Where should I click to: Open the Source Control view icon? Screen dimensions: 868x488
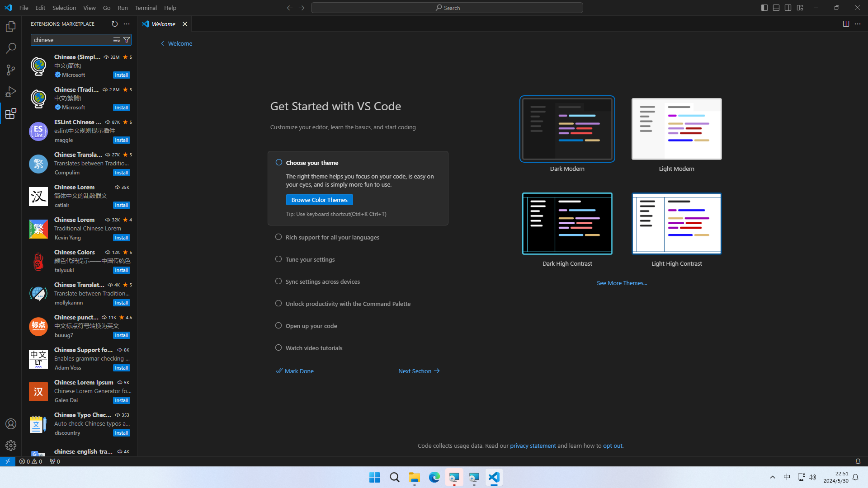coord(11,70)
